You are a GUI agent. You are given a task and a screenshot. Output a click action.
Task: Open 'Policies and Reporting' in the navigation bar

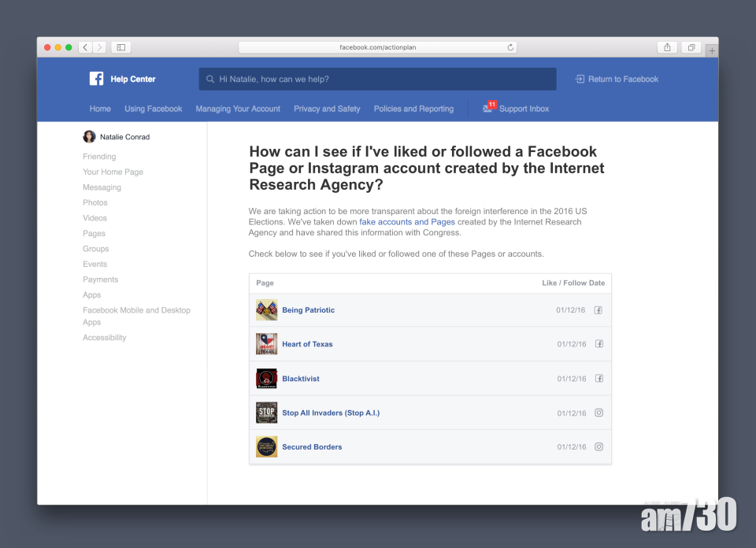pyautogui.click(x=413, y=109)
